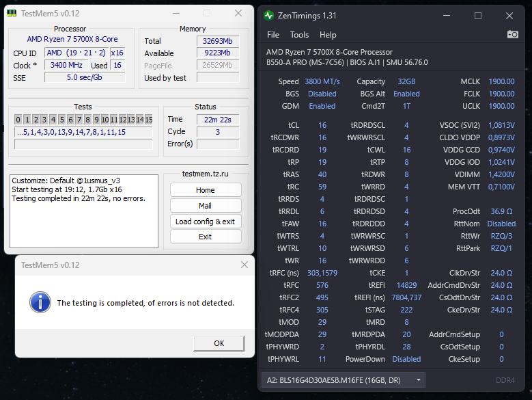Click the ClkDrvStr value 24.0 Ω
Screen dimensions: 532x400
coord(501,273)
